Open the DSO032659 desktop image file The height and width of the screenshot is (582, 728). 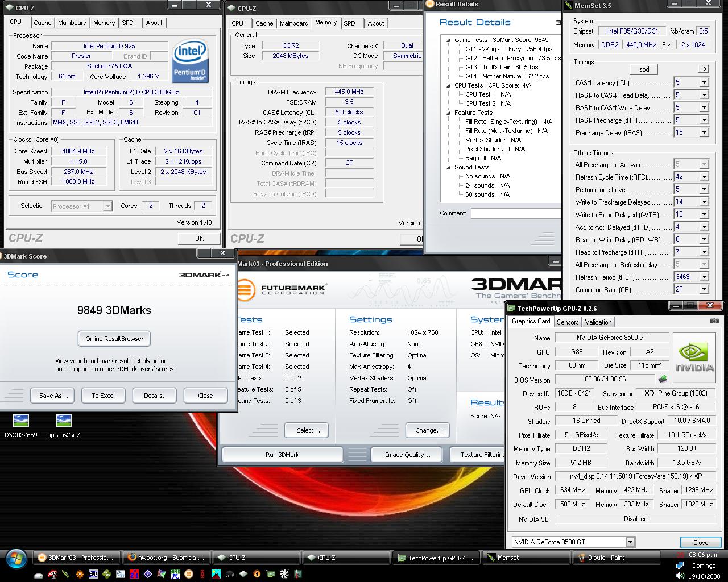click(20, 426)
